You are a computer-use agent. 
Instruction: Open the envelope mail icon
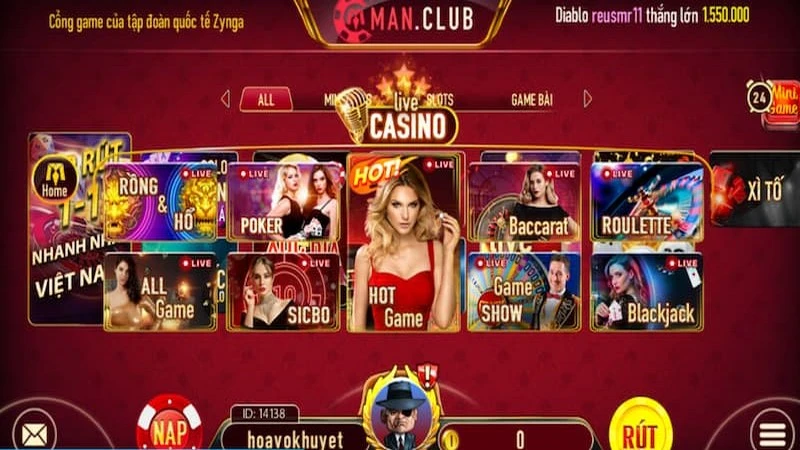[34, 434]
